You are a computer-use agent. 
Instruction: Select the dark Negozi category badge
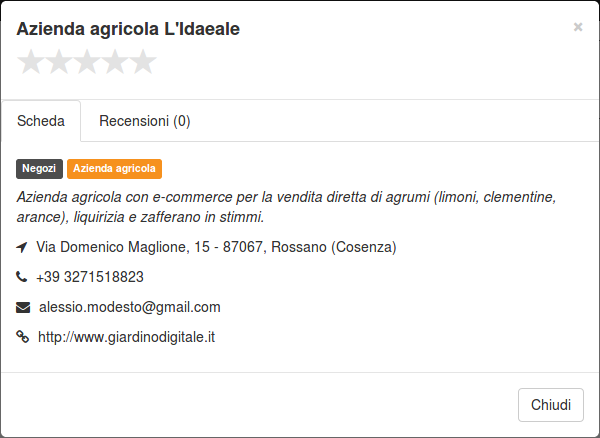pos(39,169)
